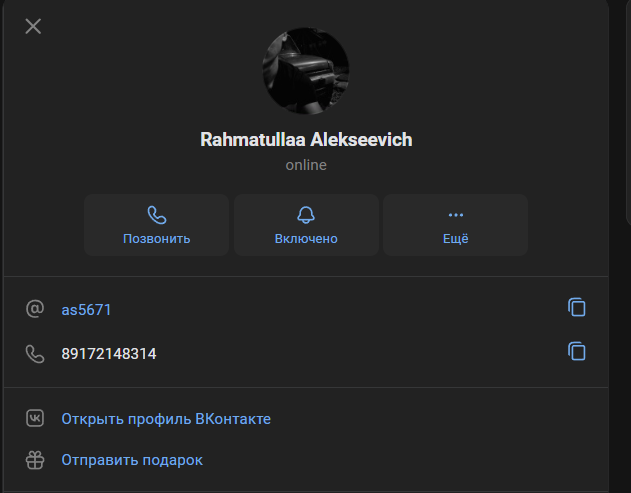The width and height of the screenshot is (631, 493).
Task: Click the handset icon above Позвонить
Action: pyautogui.click(x=157, y=215)
